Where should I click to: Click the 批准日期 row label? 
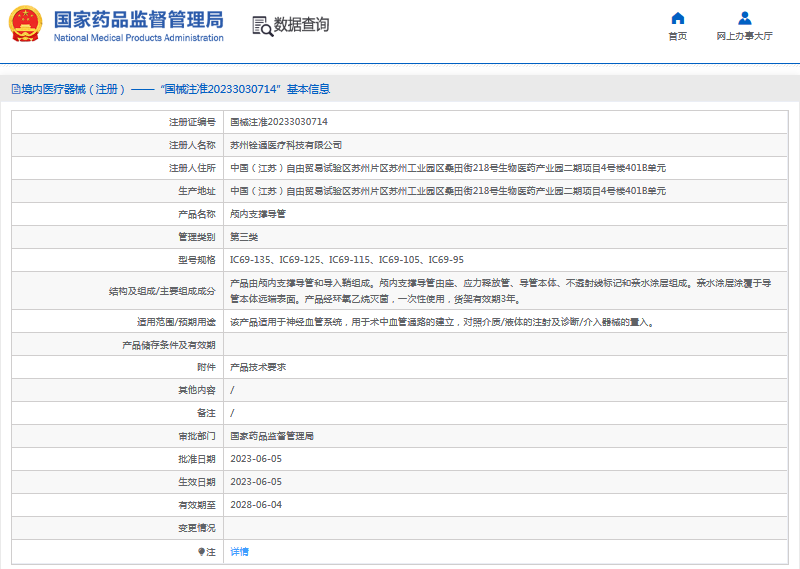pyautogui.click(x=197, y=459)
